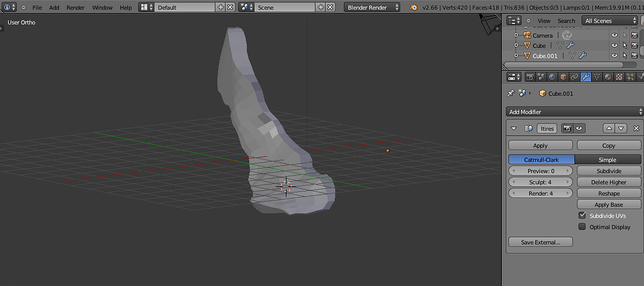Toggle Camera visibility eye in outliner

(614, 35)
